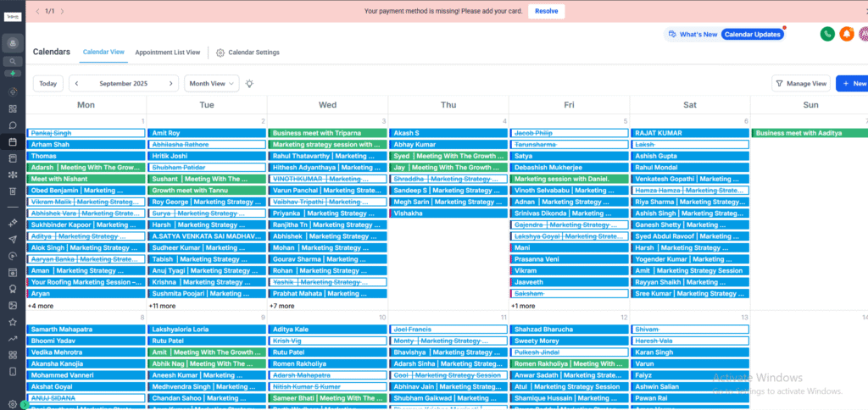Viewport: 868px width, 410px height.
Task: Go to previous month before September 2025
Action: click(76, 83)
